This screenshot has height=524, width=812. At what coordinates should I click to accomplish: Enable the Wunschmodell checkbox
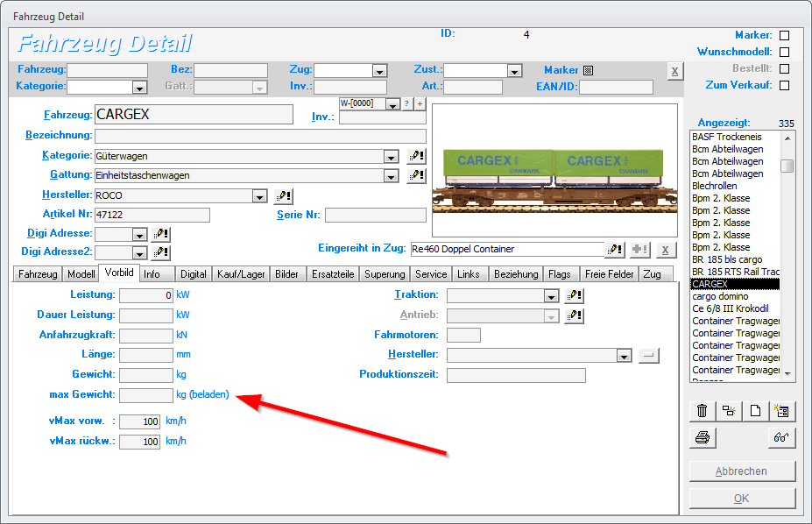point(785,52)
